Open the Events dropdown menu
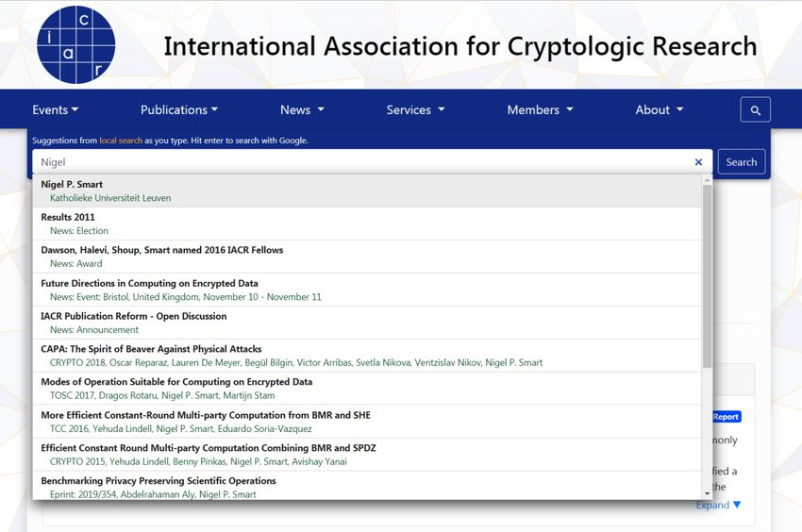This screenshot has height=532, width=802. [56, 109]
